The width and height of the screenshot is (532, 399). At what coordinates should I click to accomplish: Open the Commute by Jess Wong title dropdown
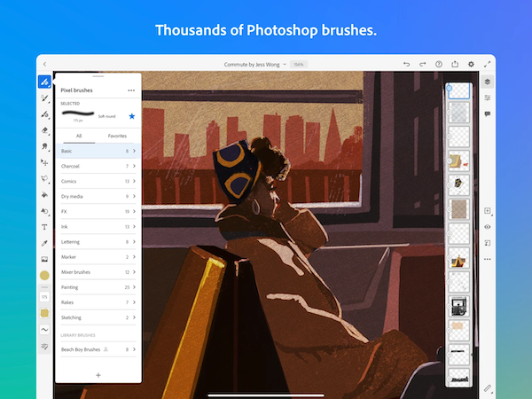click(255, 65)
